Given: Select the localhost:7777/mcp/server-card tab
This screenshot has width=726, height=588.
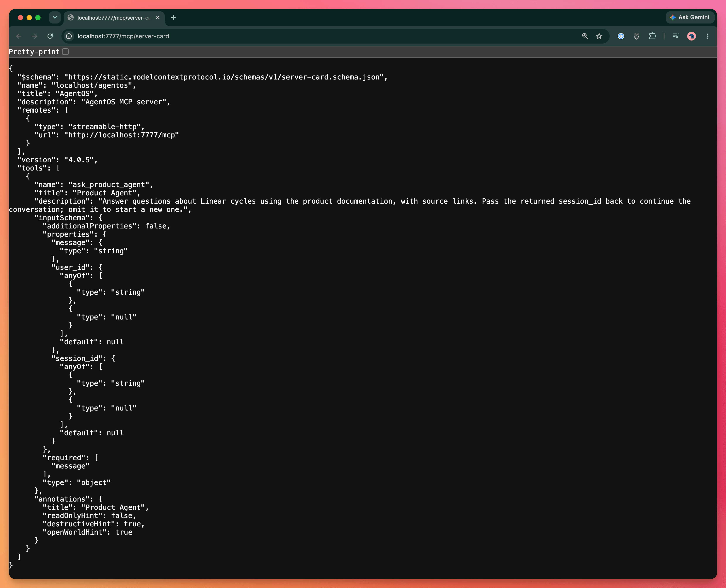Looking at the screenshot, I should point(114,18).
